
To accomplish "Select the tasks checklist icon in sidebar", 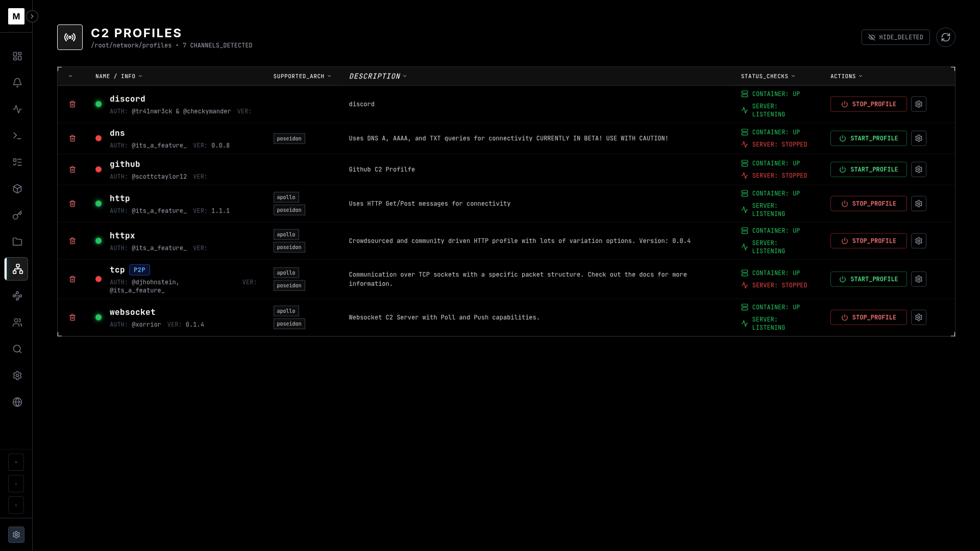I will pos(17,162).
